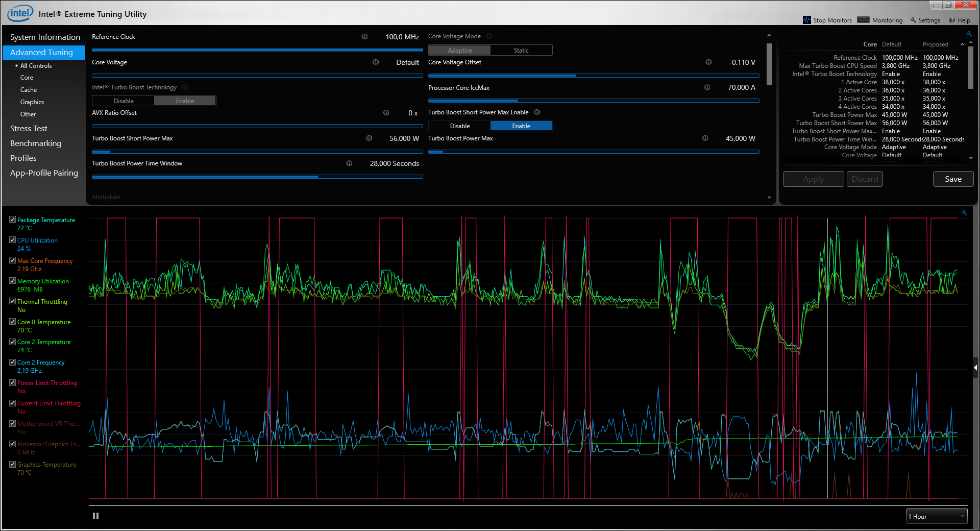The image size is (980, 531).
Task: Select Graphics submenu item
Action: pos(32,102)
